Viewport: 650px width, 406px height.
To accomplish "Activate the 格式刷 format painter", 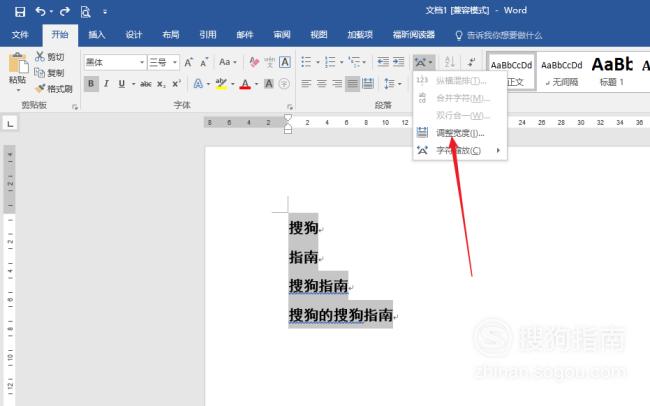I will click(x=54, y=89).
